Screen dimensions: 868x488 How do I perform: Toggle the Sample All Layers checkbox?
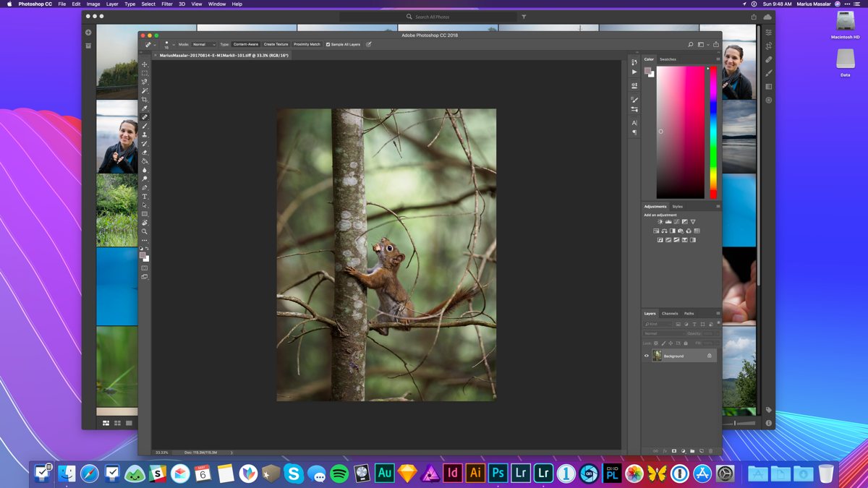(328, 44)
